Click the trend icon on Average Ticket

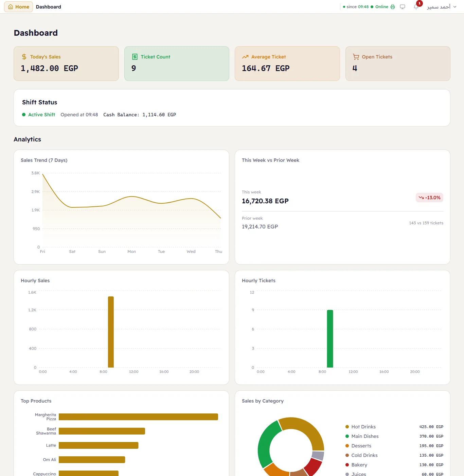click(x=245, y=57)
